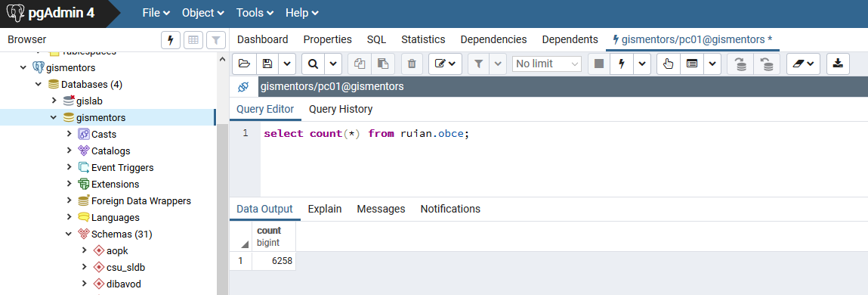Open the Clear eraser dropdown

[x=803, y=64]
